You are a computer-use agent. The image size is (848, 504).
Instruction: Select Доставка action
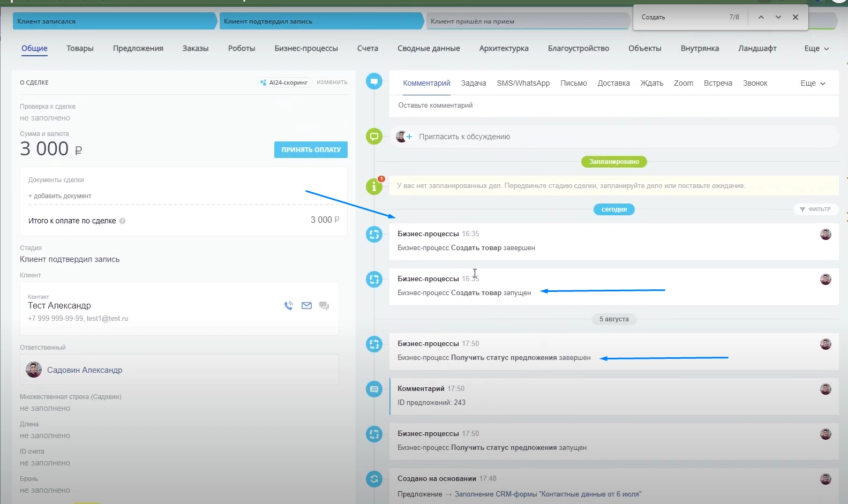[614, 83]
